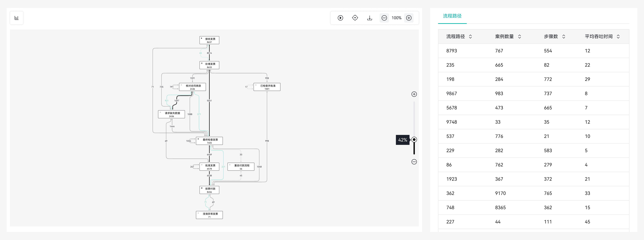Switch to the 流程路径 tab
644x240 pixels.
(x=452, y=16)
